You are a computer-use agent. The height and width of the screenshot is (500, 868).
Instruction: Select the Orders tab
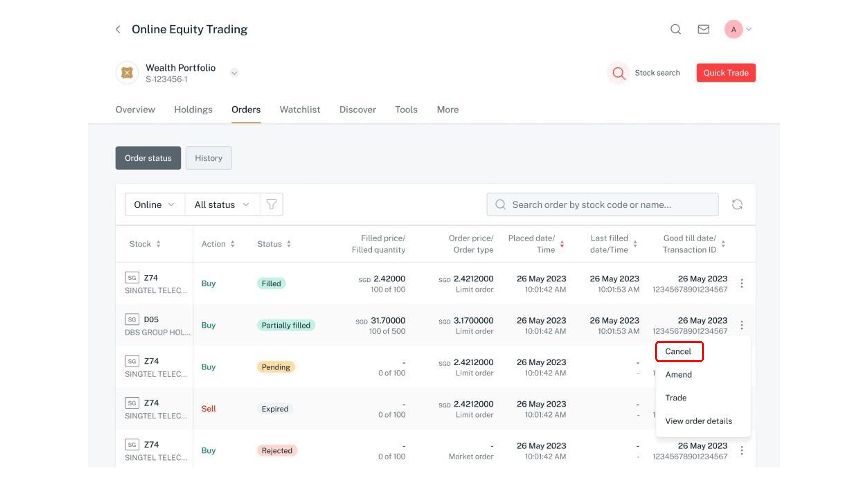point(246,109)
